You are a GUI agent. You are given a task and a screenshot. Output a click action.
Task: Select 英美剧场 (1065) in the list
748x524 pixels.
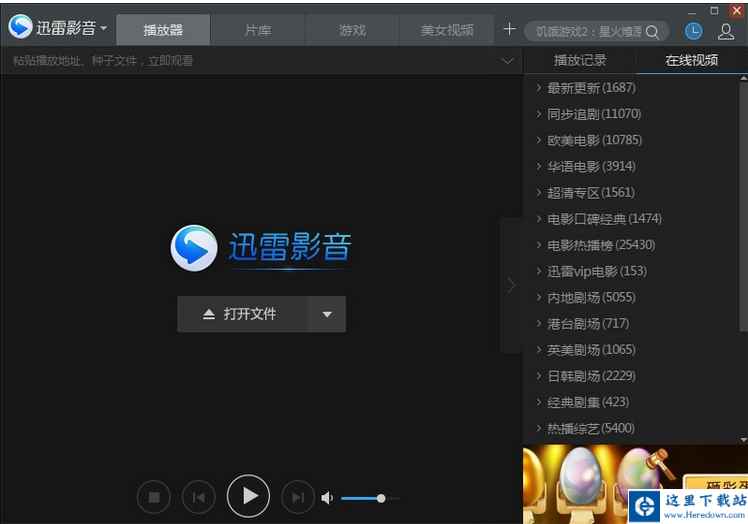click(x=586, y=350)
